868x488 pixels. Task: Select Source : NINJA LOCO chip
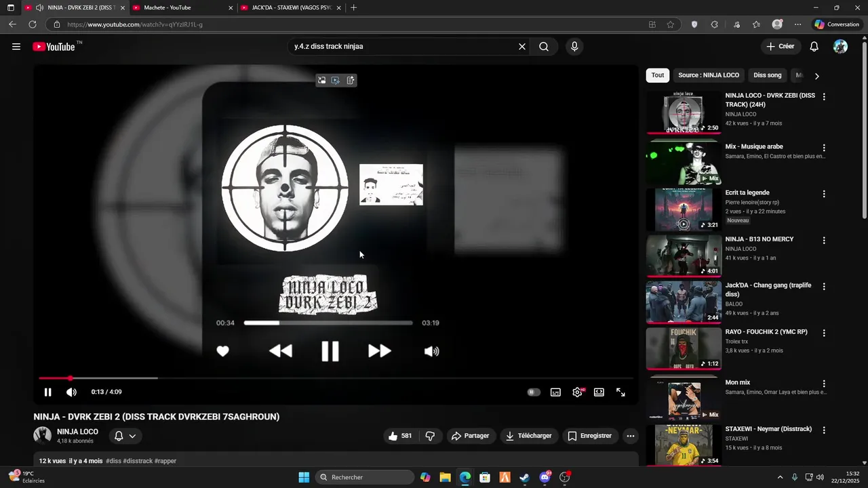pos(709,75)
